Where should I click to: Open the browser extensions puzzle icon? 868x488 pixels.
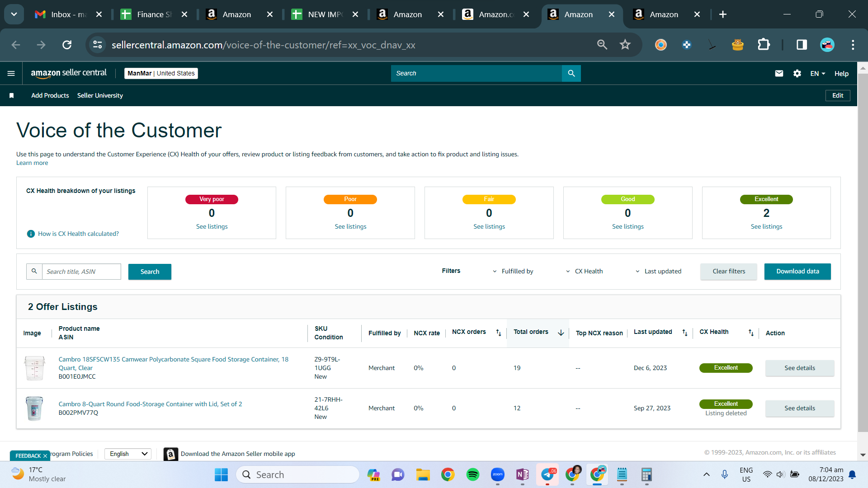tap(764, 45)
